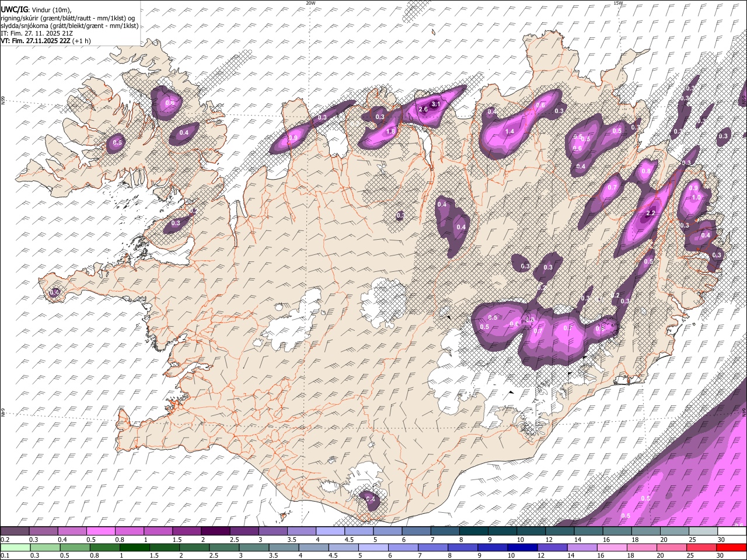
Task: Click the 2.6 precipitation value label
Action: click(424, 110)
